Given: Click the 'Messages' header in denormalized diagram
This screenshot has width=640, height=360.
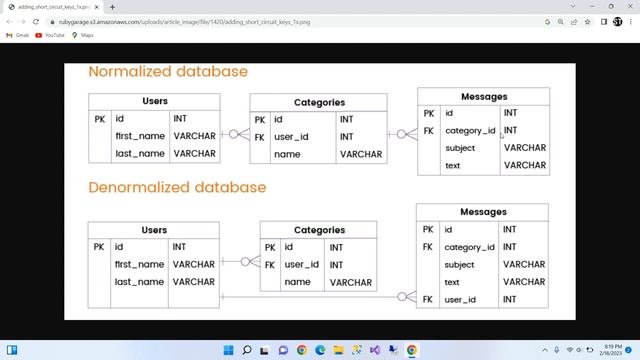Looking at the screenshot, I should (x=483, y=212).
